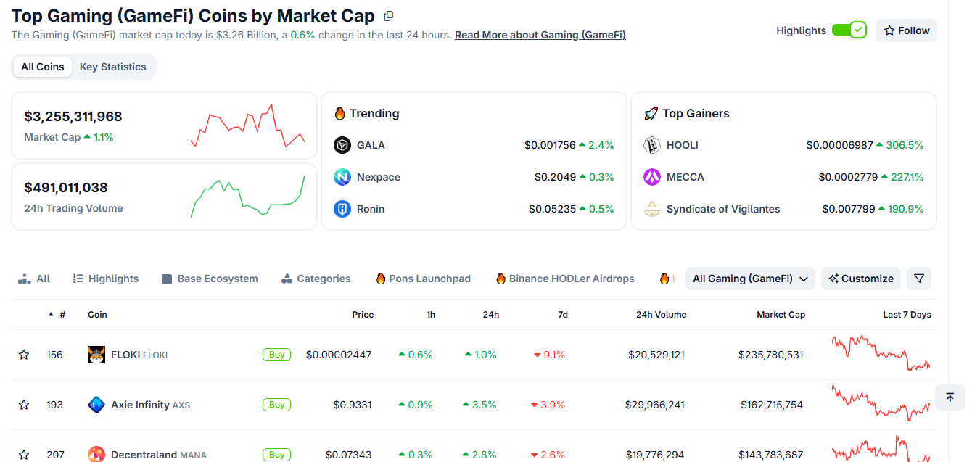Viewport: 980px width, 462px height.
Task: Click the HOOLI coin icon in Top Gainers
Action: (x=652, y=145)
